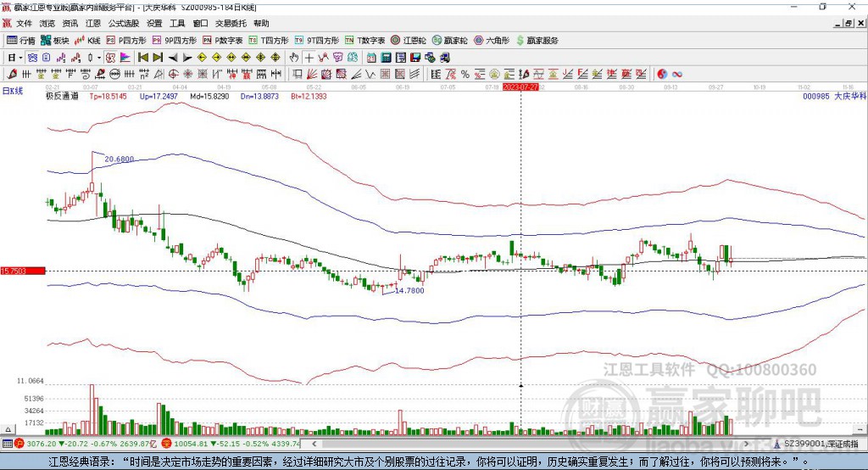Click the red pencil drawing tool
This screenshot has width=868, height=470.
12,74
